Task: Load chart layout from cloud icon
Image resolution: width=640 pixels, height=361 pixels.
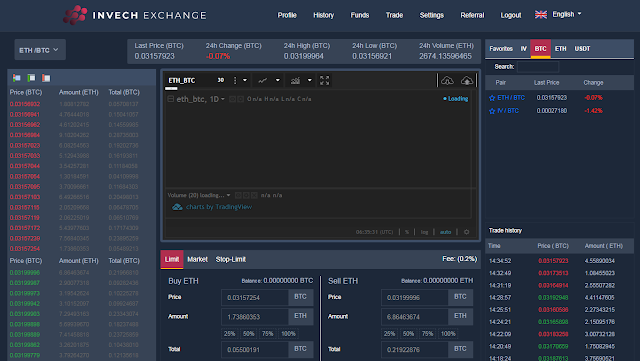Action: 447,80
